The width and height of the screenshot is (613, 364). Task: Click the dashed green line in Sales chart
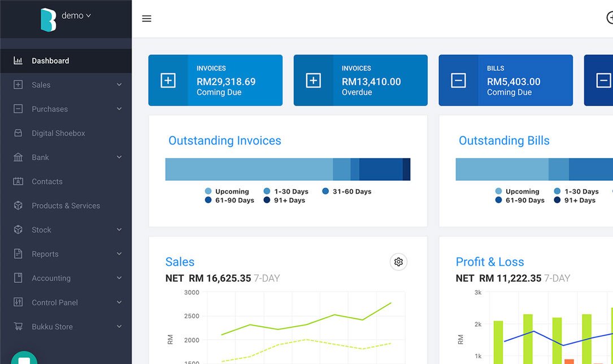point(307,340)
